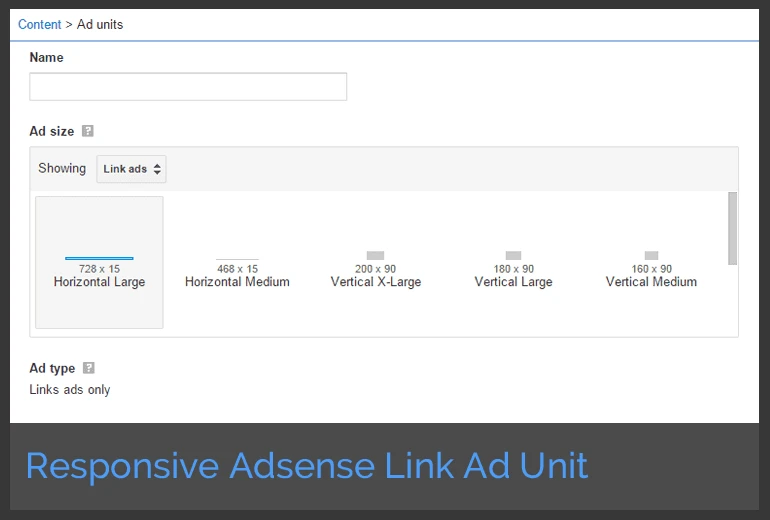This screenshot has height=520, width=770.
Task: Click the 'Name' field label
Action: click(46, 57)
